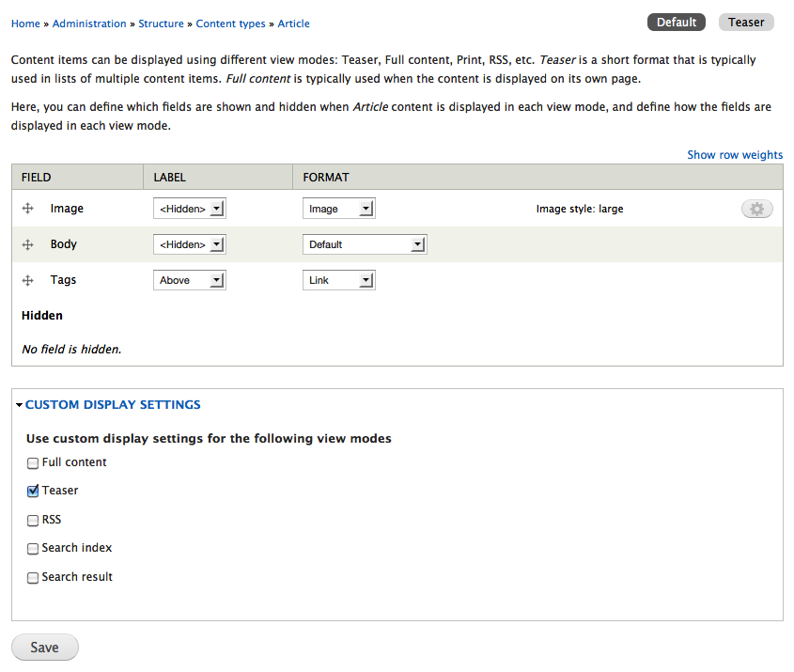794x672 pixels.
Task: Enable RSS view mode checkbox
Action: [33, 520]
